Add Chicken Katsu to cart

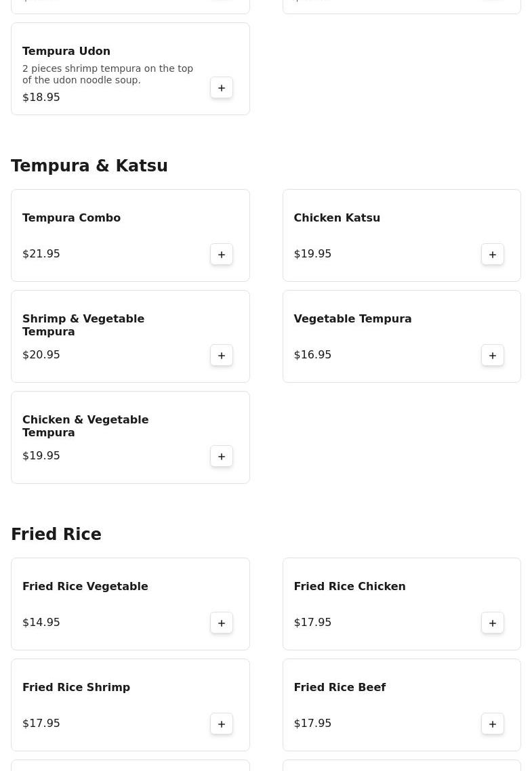[x=493, y=255]
